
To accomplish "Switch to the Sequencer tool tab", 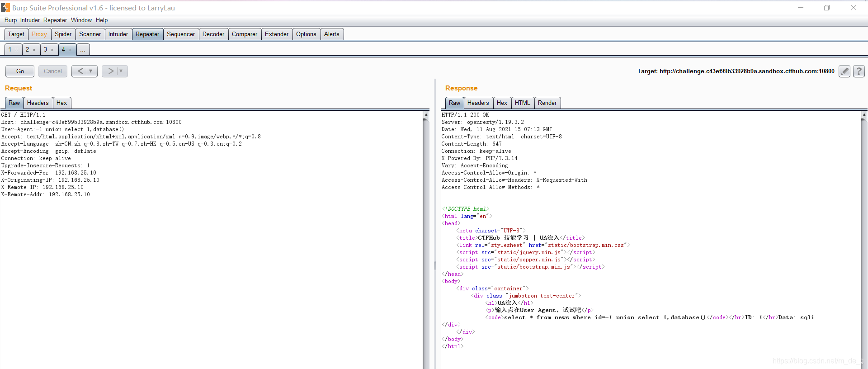I will coord(181,34).
